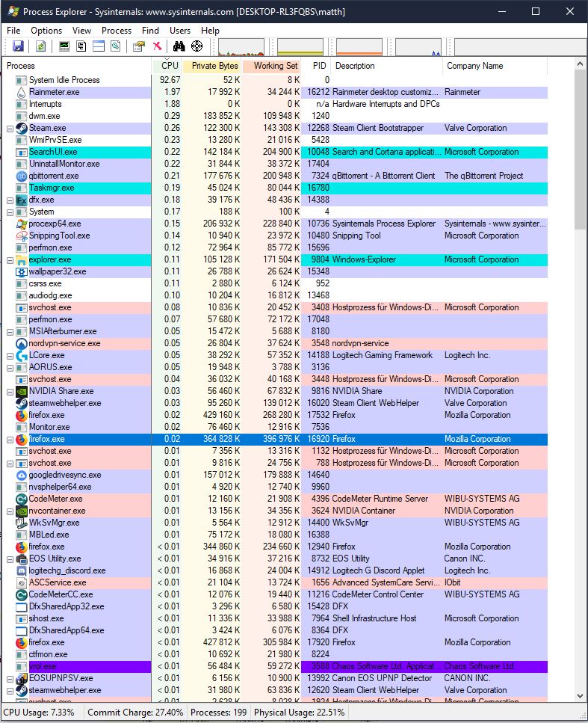Screen dimensions: 588x723
Task: Click the Refresh Now toolbar icon
Action: click(x=40, y=46)
